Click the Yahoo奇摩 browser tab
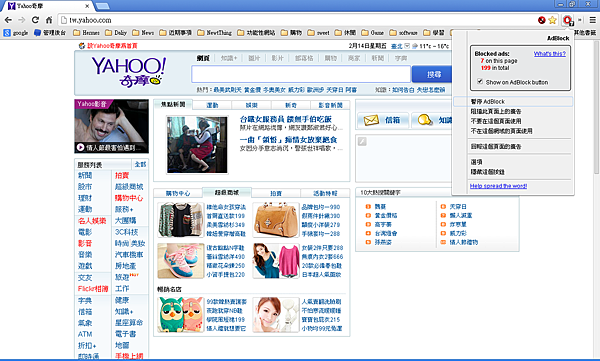Viewport: 600px width, 361px height. [49, 6]
